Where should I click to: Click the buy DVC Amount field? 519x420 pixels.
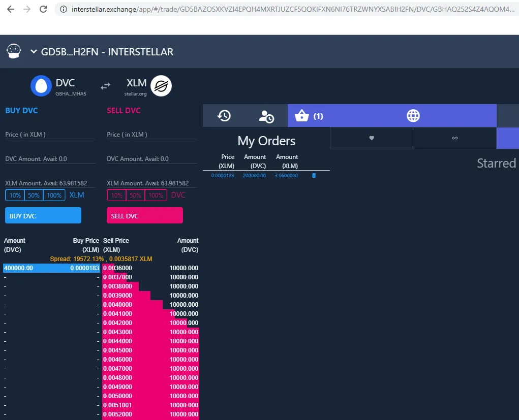click(x=50, y=159)
